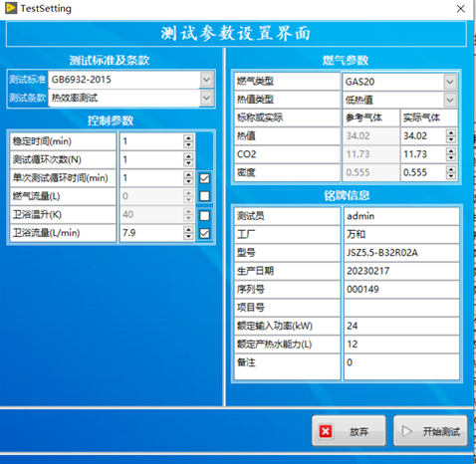The image size is (476, 464).
Task: Decrease 实际气体 CO2 11.73 stepper down
Action: tap(451, 157)
